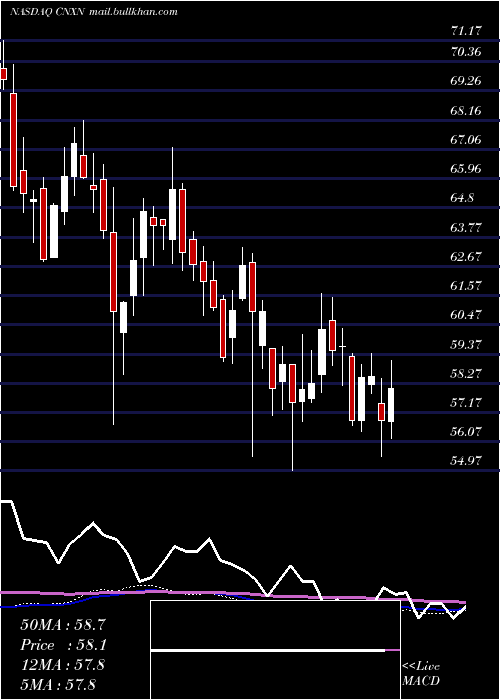Click the 69.26 price axis label
500x700 pixels.
[x=466, y=81]
